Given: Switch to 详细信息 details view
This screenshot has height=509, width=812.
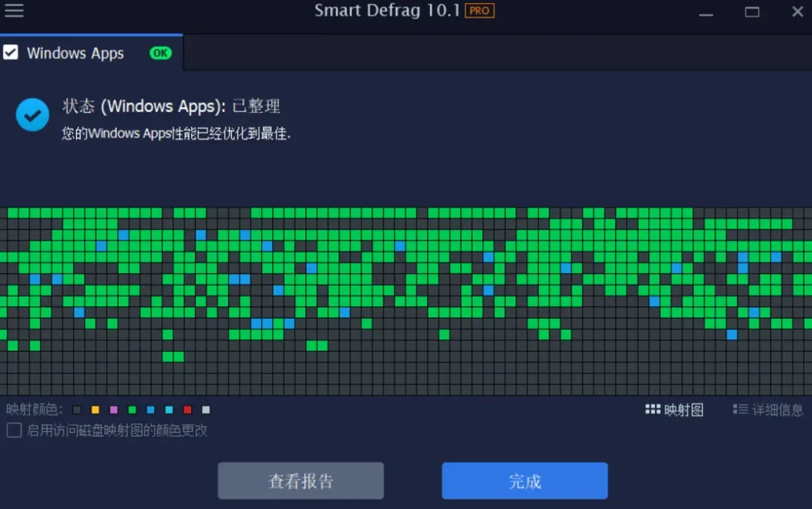Looking at the screenshot, I should 768,410.
